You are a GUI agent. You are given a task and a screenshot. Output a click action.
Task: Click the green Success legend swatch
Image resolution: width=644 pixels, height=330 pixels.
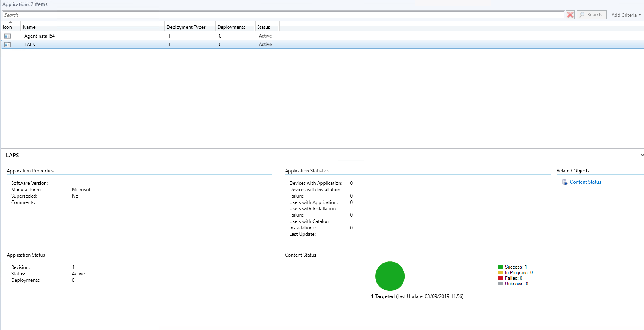(500, 267)
